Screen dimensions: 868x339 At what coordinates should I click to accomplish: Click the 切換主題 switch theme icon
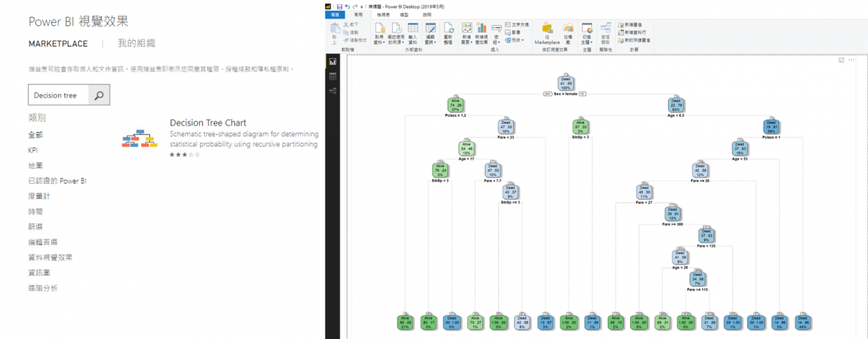[x=587, y=28]
